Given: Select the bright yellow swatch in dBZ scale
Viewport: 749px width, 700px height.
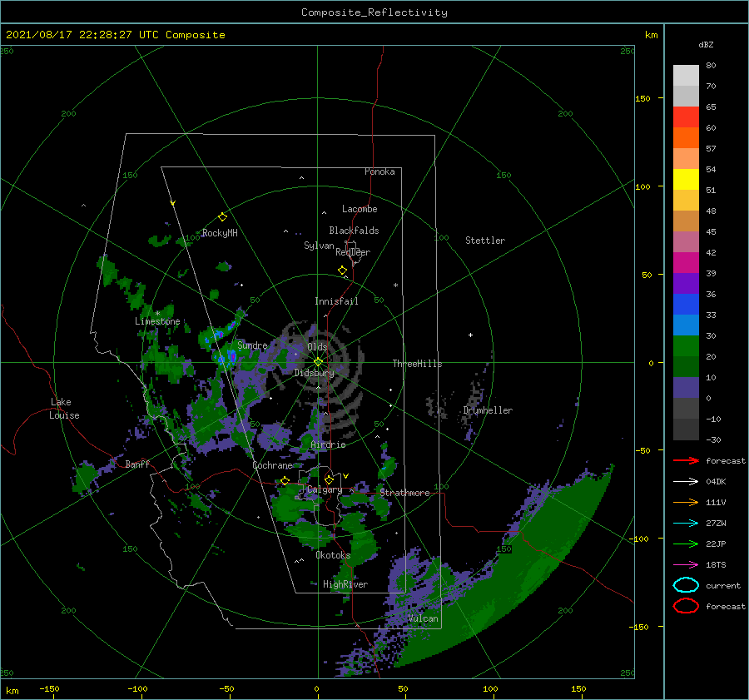Looking at the screenshot, I should [686, 180].
